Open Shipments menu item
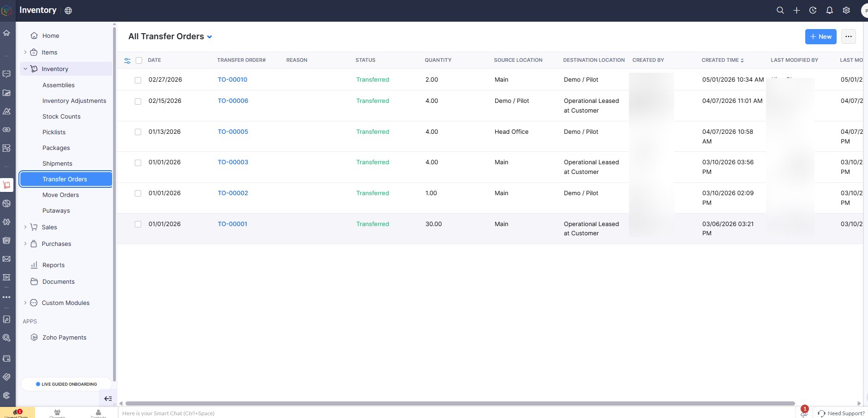This screenshot has width=868, height=418. click(x=57, y=163)
